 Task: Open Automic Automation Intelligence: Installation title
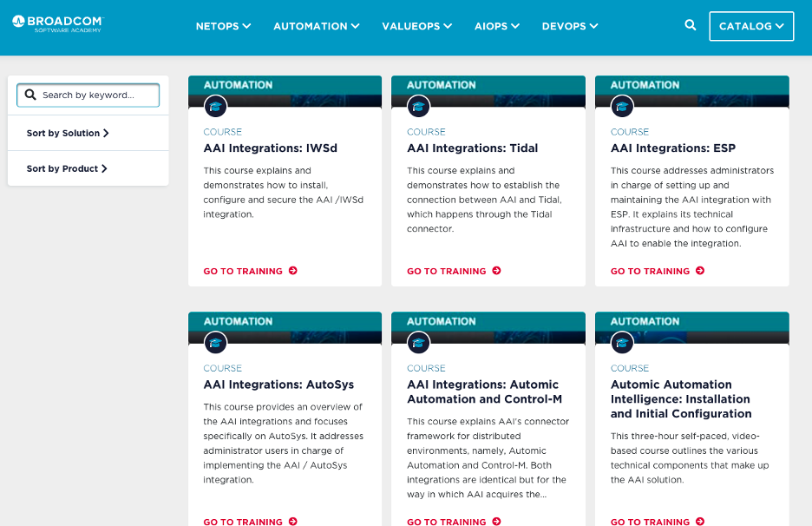(681, 399)
